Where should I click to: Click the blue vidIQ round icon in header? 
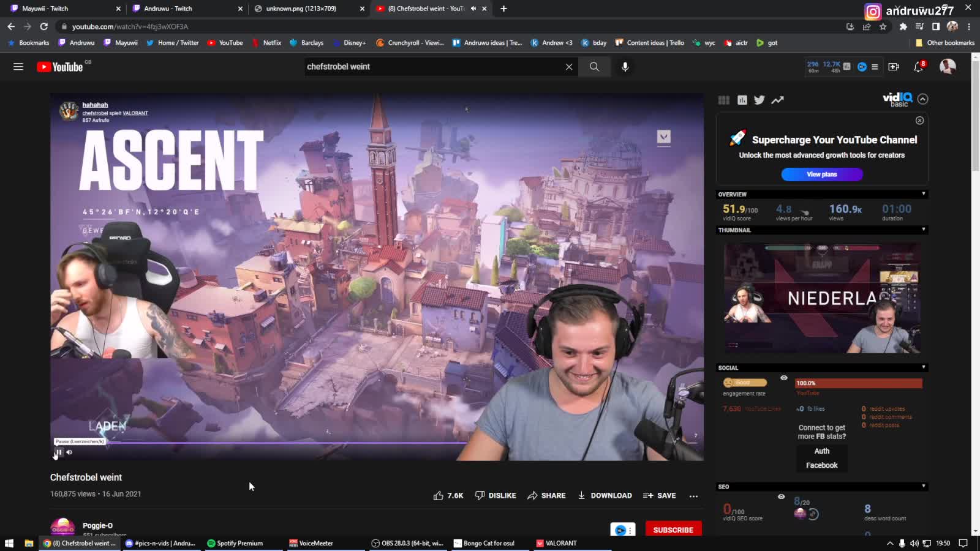862,67
